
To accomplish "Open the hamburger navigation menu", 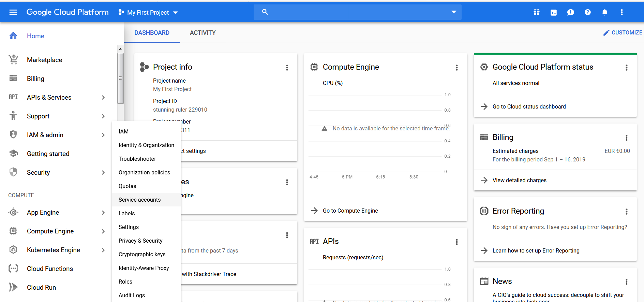I will click(13, 12).
